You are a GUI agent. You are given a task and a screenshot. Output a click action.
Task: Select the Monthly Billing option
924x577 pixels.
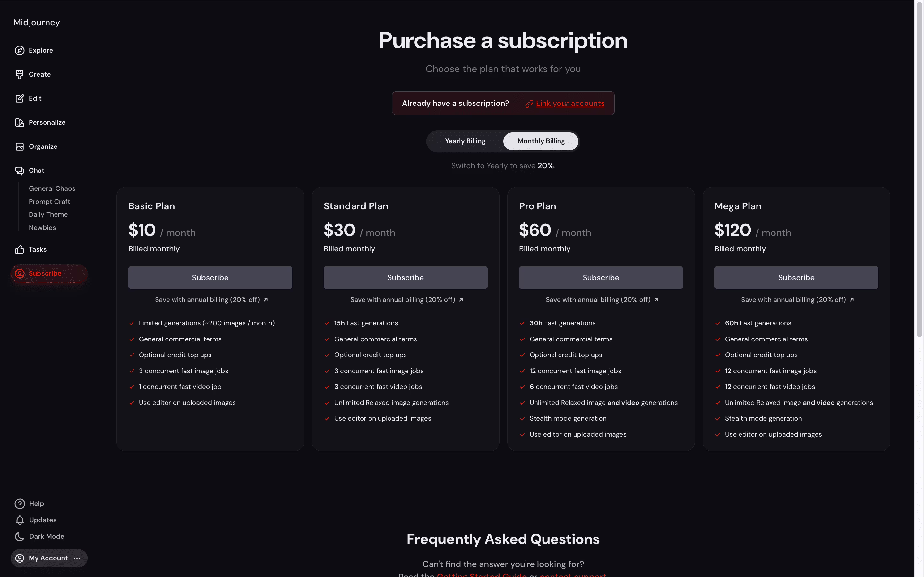click(541, 141)
